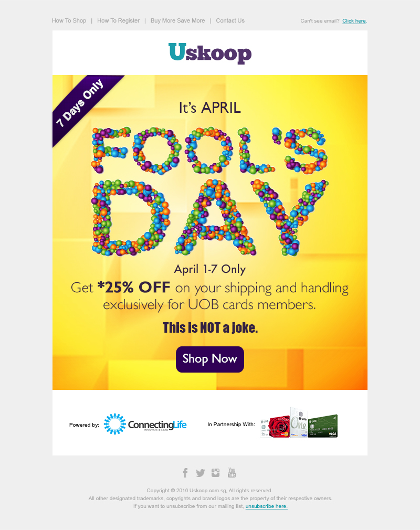Open the YouTube social icon
The image size is (420, 530).
(232, 473)
